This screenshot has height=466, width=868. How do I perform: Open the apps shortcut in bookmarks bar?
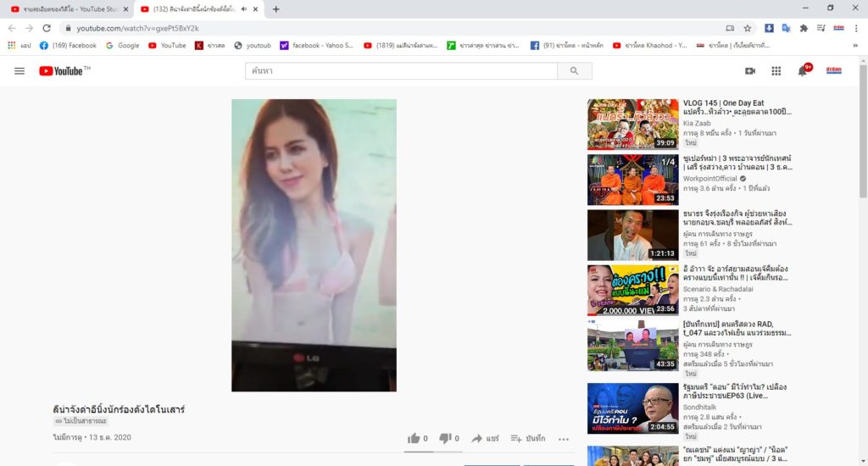tap(19, 46)
